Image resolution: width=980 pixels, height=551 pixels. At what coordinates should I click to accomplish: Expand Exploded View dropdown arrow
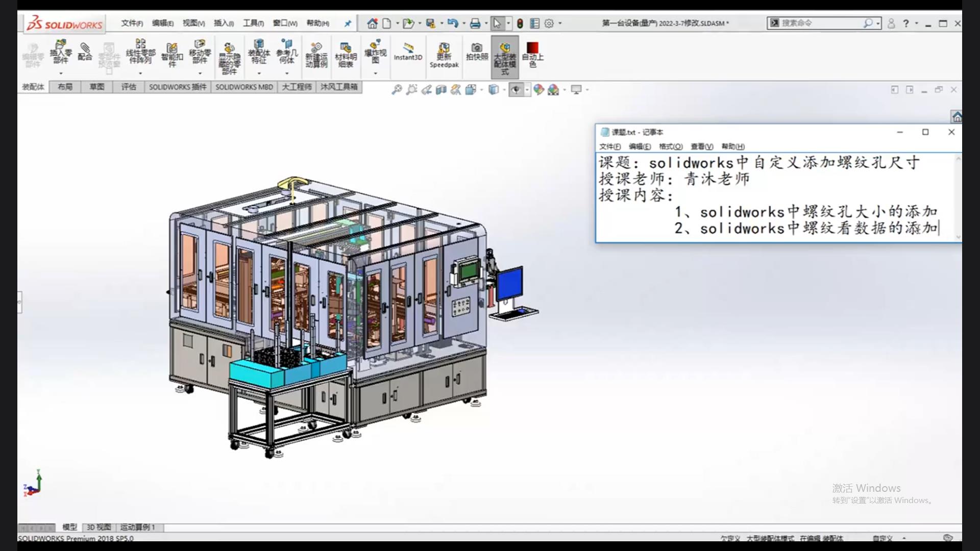coord(375,73)
